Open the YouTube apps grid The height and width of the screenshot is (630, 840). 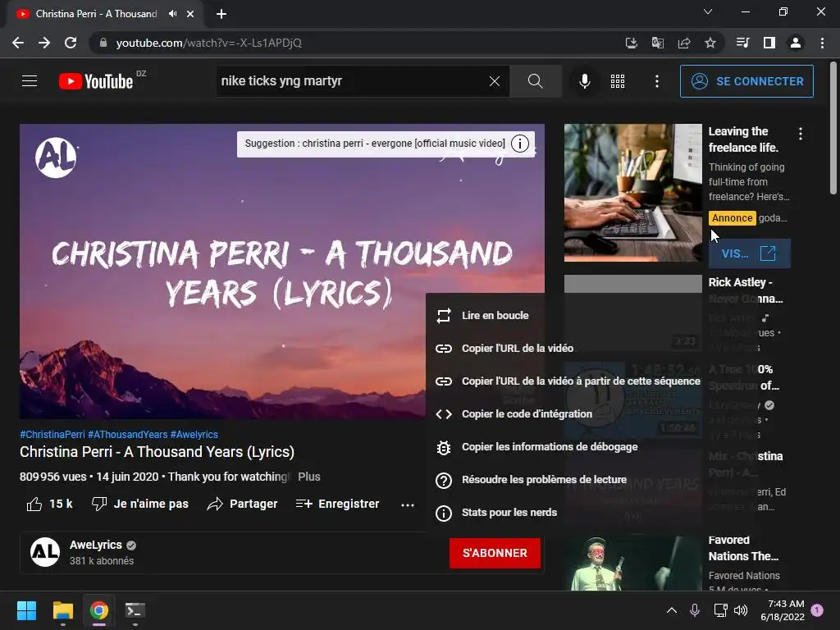(x=618, y=81)
